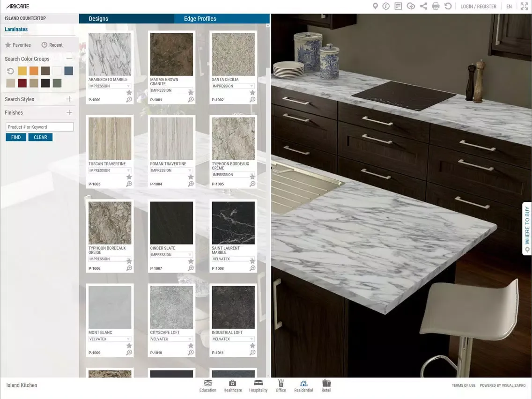
Task: Click the location pin icon in top toolbar
Action: 375,6
